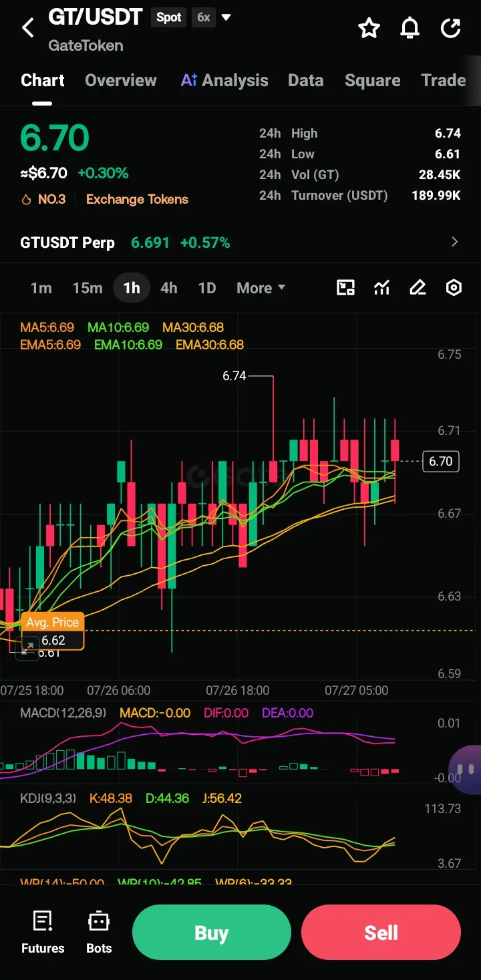
Task: Open the trading pair dropdown arrow
Action: [226, 17]
